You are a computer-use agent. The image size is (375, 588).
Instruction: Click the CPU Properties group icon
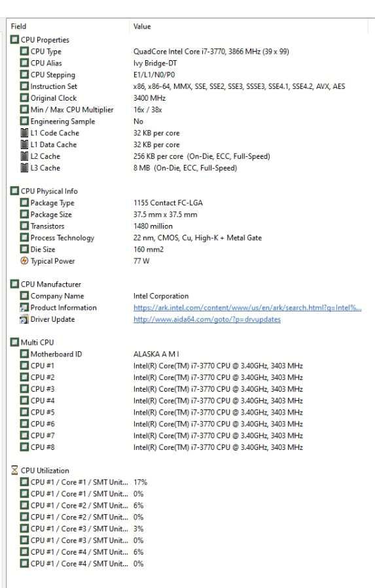(14, 39)
